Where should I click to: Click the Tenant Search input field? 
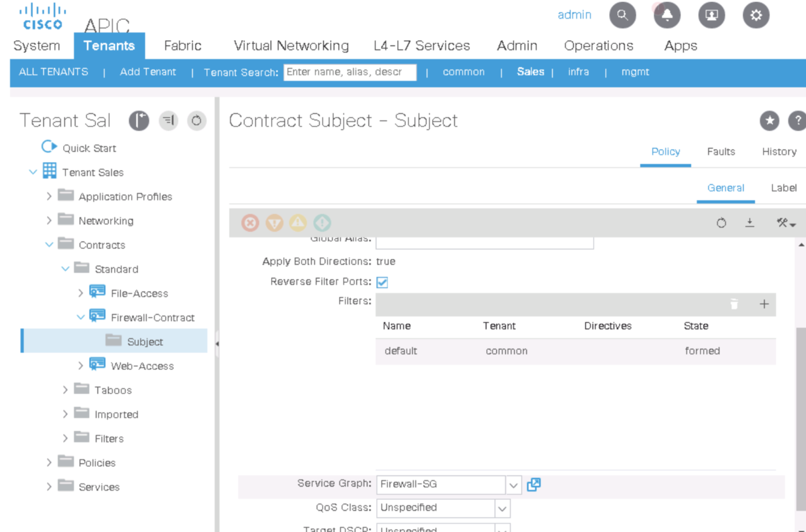[349, 72]
